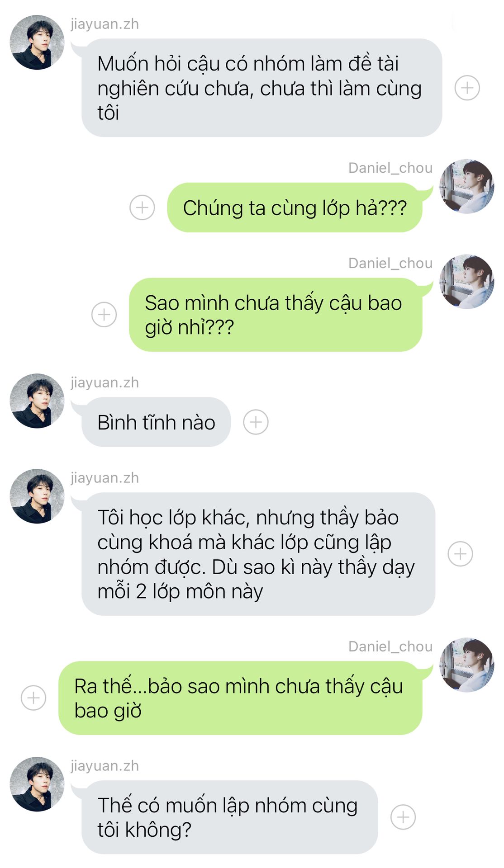Open Daniel_chou avatar beside "Sao mình chưa thấy"
Image resolution: width=504 pixels, height=868 pixels.
click(466, 282)
